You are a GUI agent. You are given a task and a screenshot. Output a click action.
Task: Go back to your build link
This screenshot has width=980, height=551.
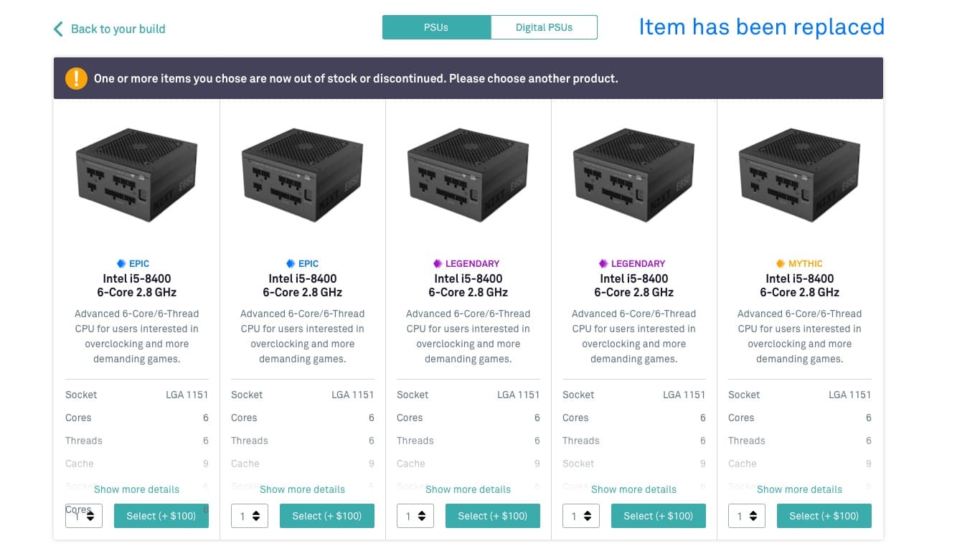coord(118,29)
